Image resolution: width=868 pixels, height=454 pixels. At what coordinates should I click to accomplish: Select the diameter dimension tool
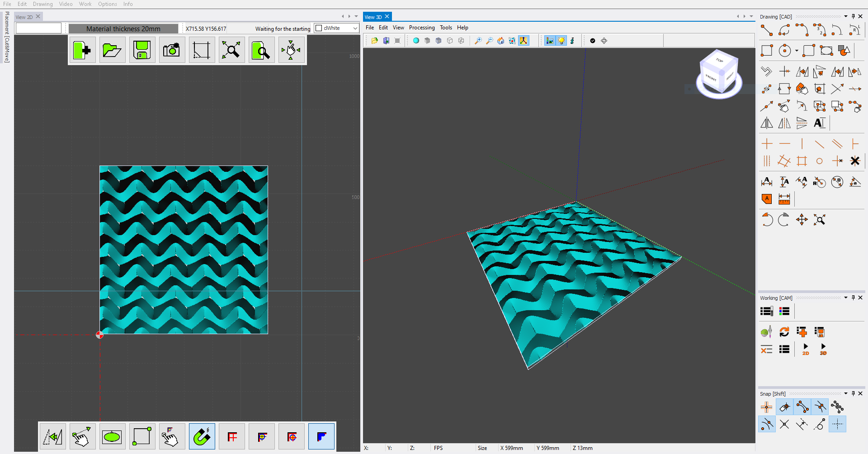tap(837, 182)
